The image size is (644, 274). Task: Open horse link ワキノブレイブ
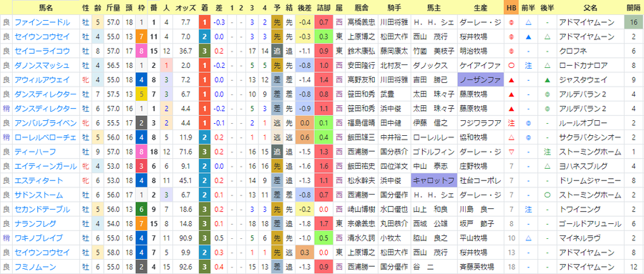(x=39, y=238)
